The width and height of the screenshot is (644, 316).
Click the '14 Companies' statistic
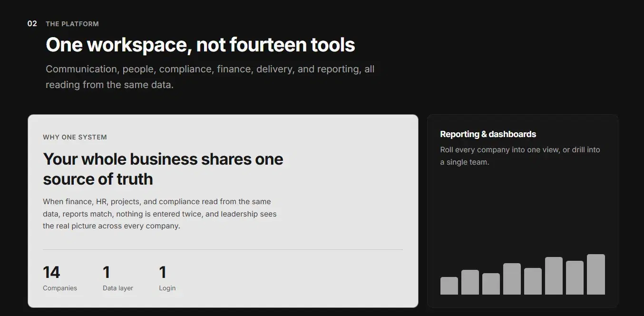[x=60, y=278]
